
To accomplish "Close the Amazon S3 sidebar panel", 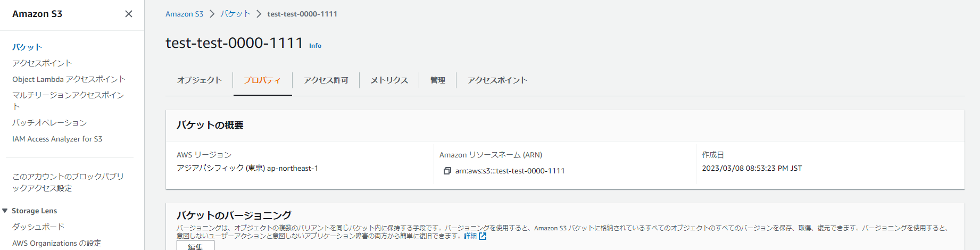I will click(x=129, y=14).
